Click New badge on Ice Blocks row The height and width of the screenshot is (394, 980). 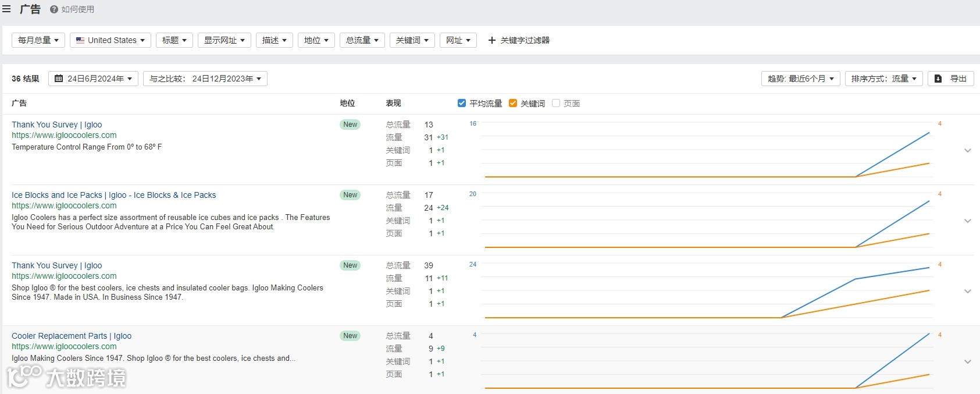[x=350, y=195]
